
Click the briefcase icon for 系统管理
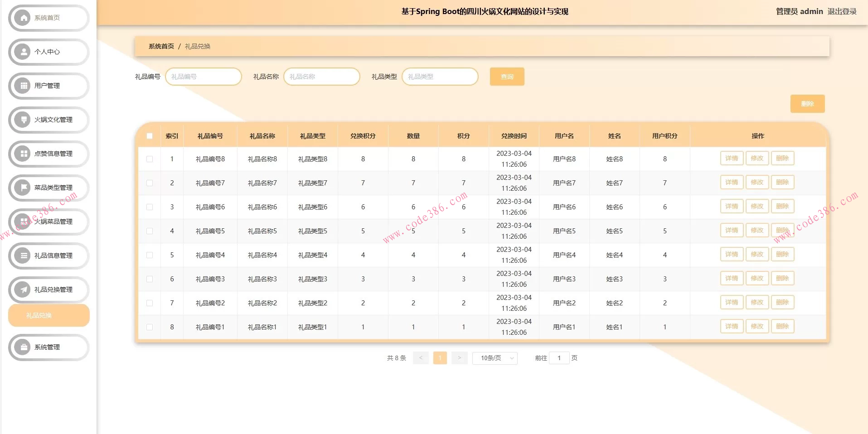click(22, 347)
